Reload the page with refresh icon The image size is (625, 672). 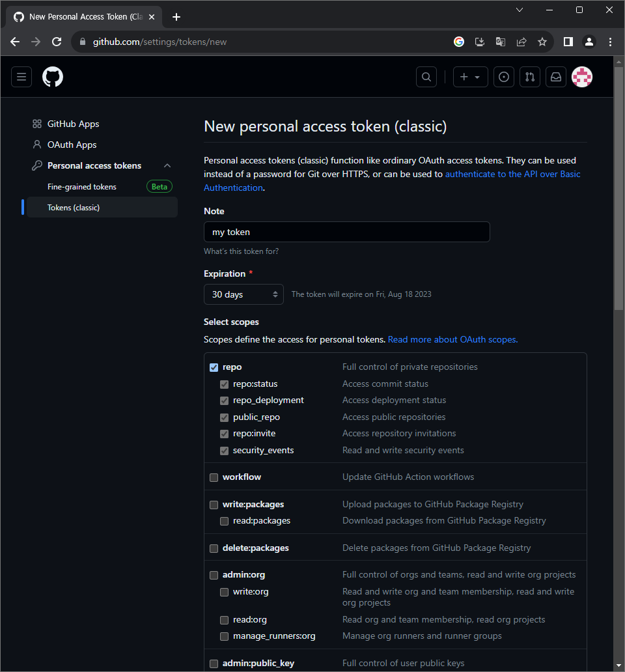[57, 42]
